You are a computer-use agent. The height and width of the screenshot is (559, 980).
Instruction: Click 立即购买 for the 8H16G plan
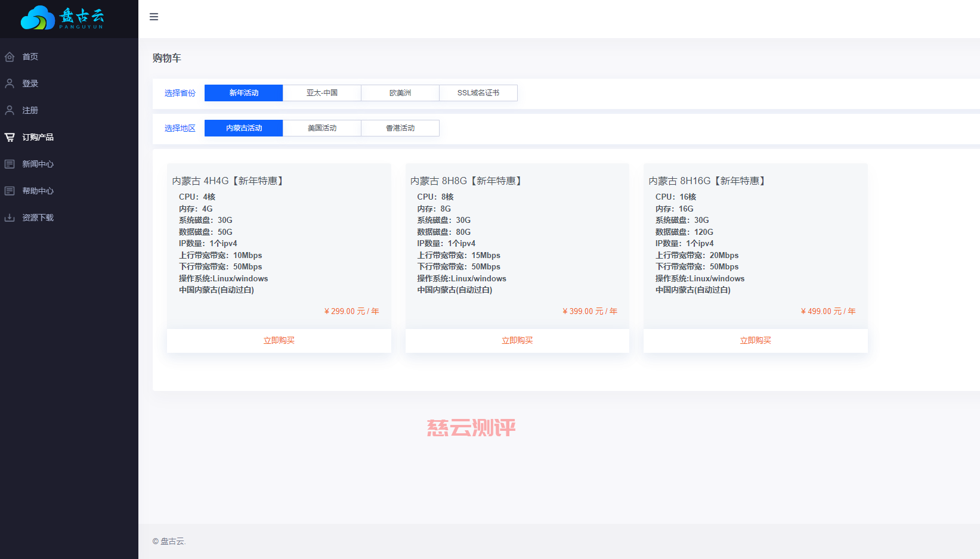(755, 340)
